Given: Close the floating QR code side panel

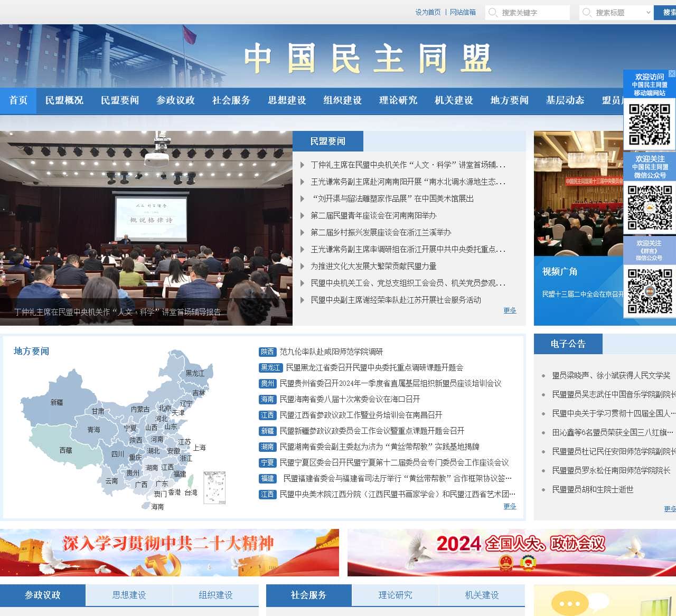Looking at the screenshot, I should 671,73.
